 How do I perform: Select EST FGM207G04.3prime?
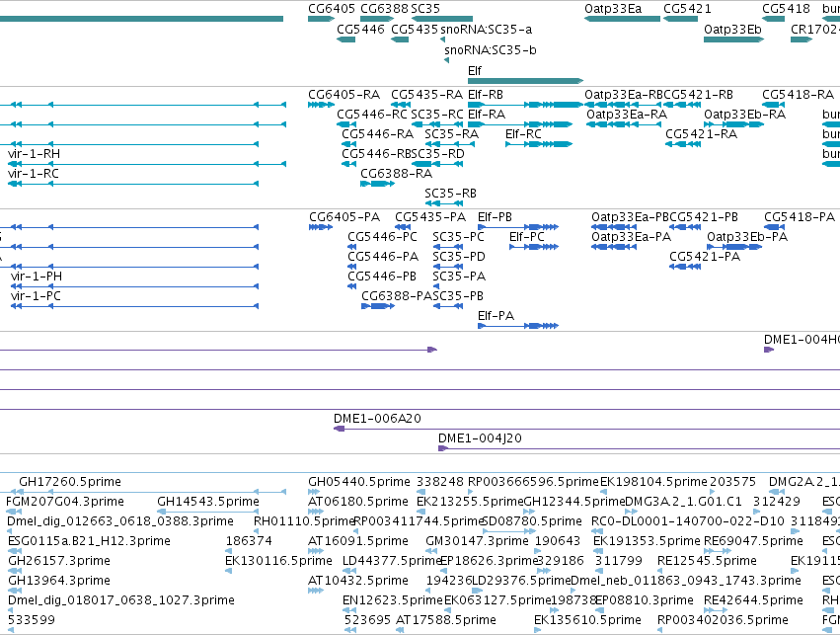pos(65,502)
